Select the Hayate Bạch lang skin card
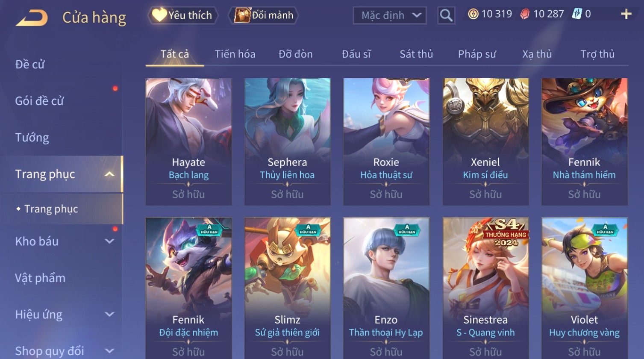The width and height of the screenshot is (644, 359). [188, 141]
